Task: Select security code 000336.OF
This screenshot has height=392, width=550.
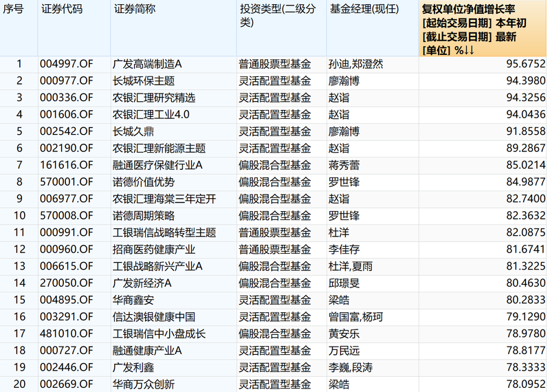Action: pos(66,98)
